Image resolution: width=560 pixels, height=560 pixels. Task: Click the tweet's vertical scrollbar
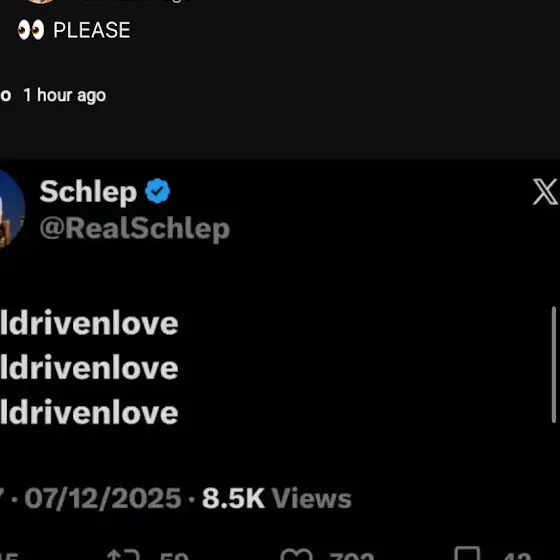[554, 364]
